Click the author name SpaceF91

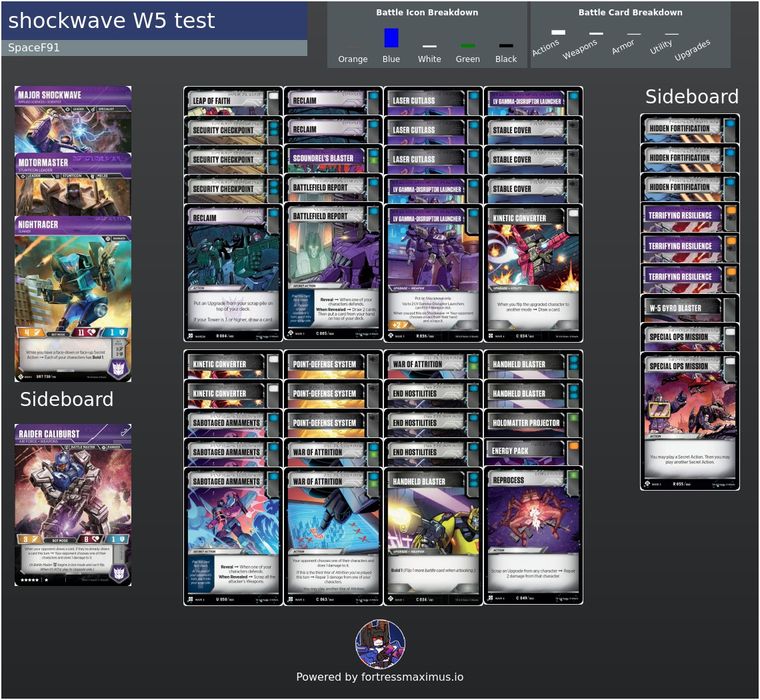(x=34, y=47)
